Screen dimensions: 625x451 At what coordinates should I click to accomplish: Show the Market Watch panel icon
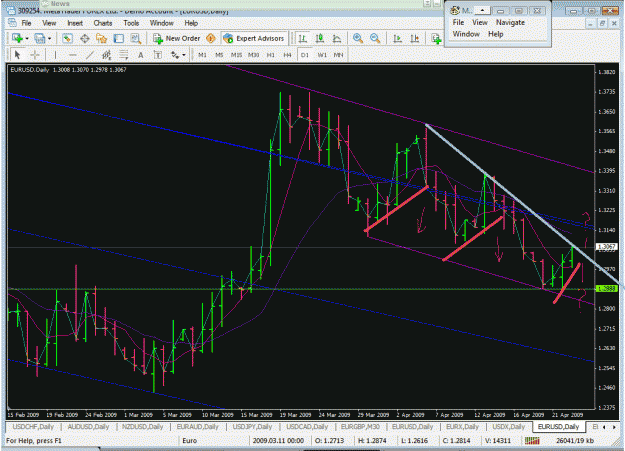67,38
